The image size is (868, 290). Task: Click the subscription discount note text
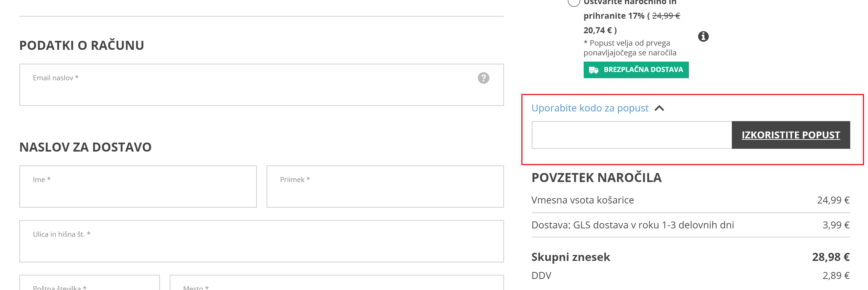pos(630,48)
